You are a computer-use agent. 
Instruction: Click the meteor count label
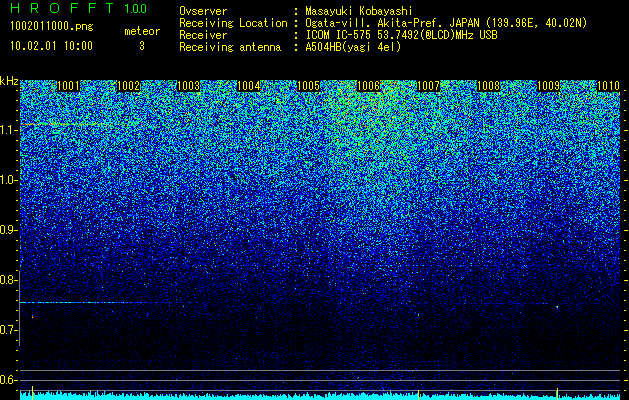click(x=142, y=31)
